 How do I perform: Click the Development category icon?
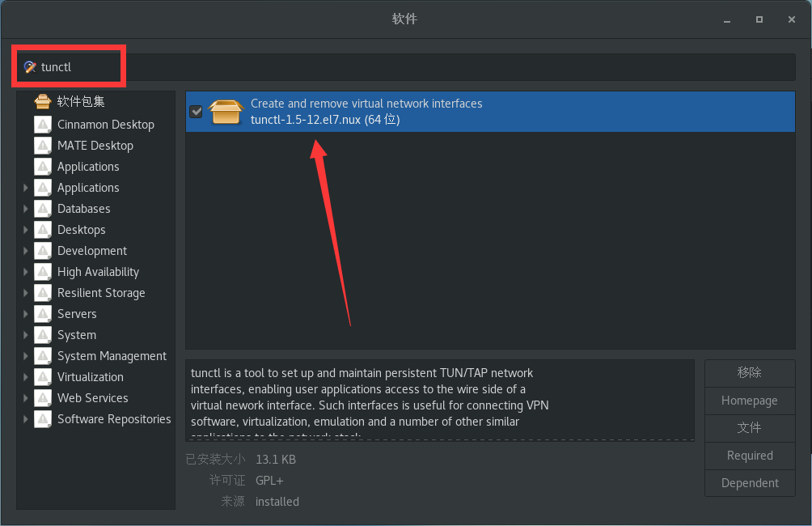42,251
